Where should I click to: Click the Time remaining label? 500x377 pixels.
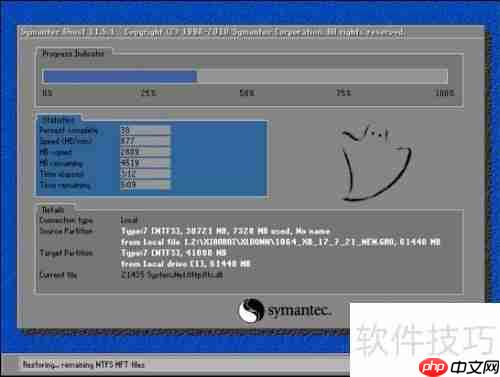65,185
